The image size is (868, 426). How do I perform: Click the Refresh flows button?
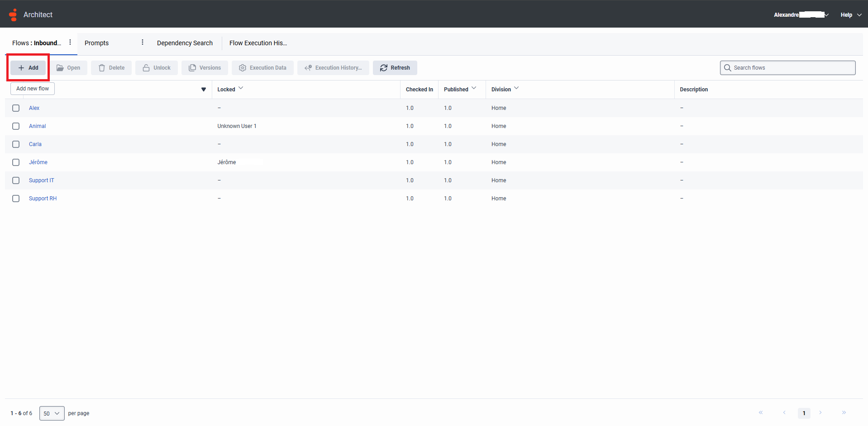click(x=395, y=68)
